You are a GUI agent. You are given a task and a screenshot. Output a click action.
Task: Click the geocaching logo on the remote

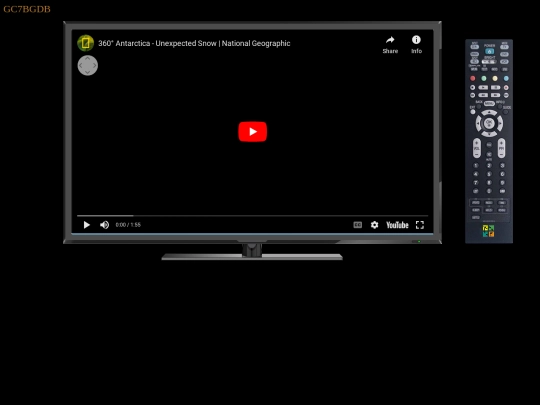(488, 231)
